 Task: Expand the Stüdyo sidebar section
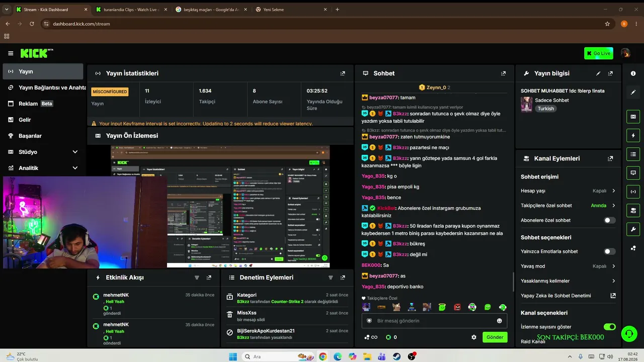75,152
